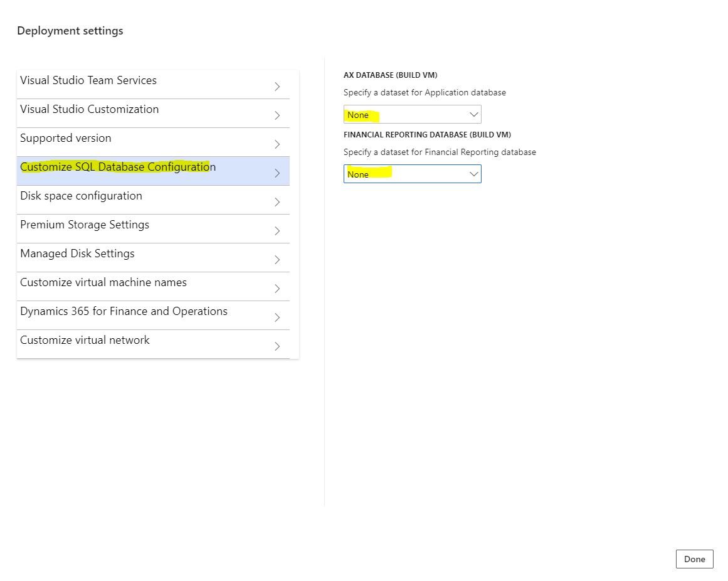Image resolution: width=728 pixels, height=581 pixels.
Task: Click chevron arrow beside Disk space configuration
Action: click(277, 202)
